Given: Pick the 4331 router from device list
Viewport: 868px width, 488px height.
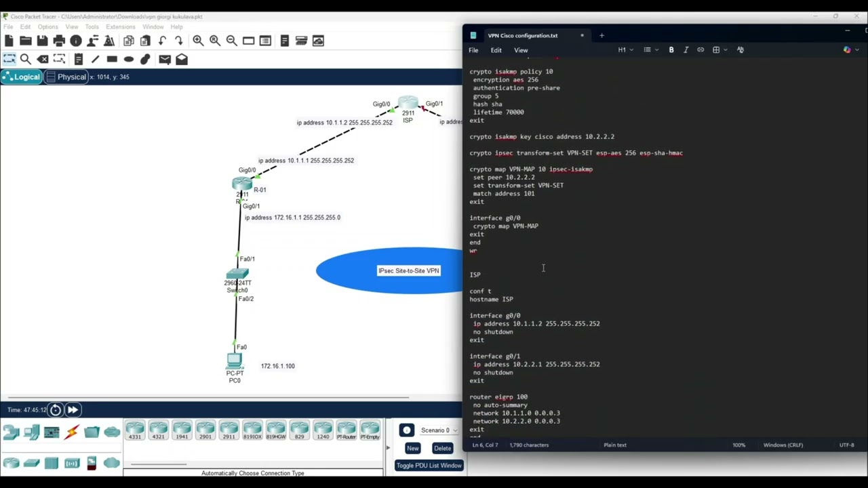Looking at the screenshot, I should [x=135, y=431].
